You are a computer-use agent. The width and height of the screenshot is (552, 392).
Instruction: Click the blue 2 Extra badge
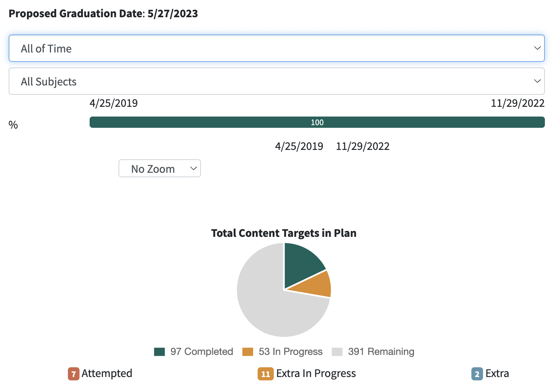[477, 374]
